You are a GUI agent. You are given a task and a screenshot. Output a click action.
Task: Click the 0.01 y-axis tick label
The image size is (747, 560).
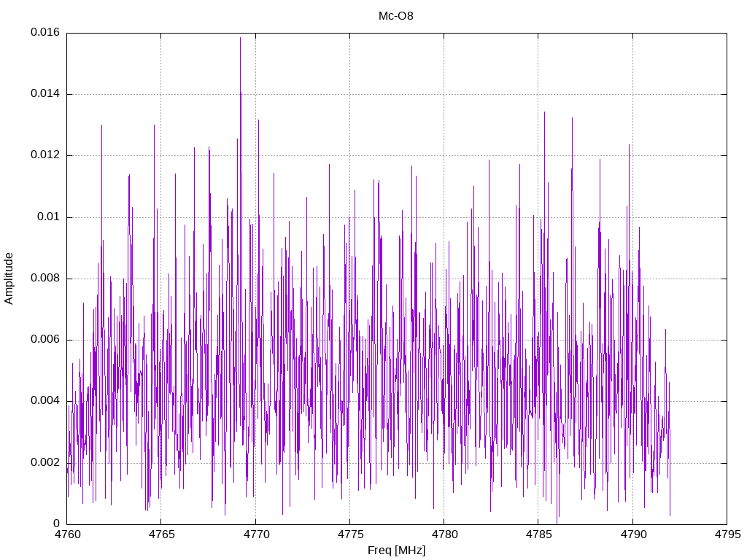coord(49,217)
